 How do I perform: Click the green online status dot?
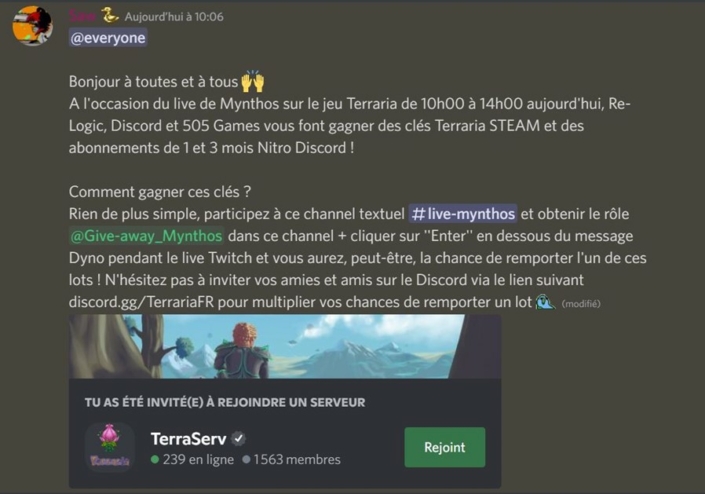pyautogui.click(x=155, y=459)
